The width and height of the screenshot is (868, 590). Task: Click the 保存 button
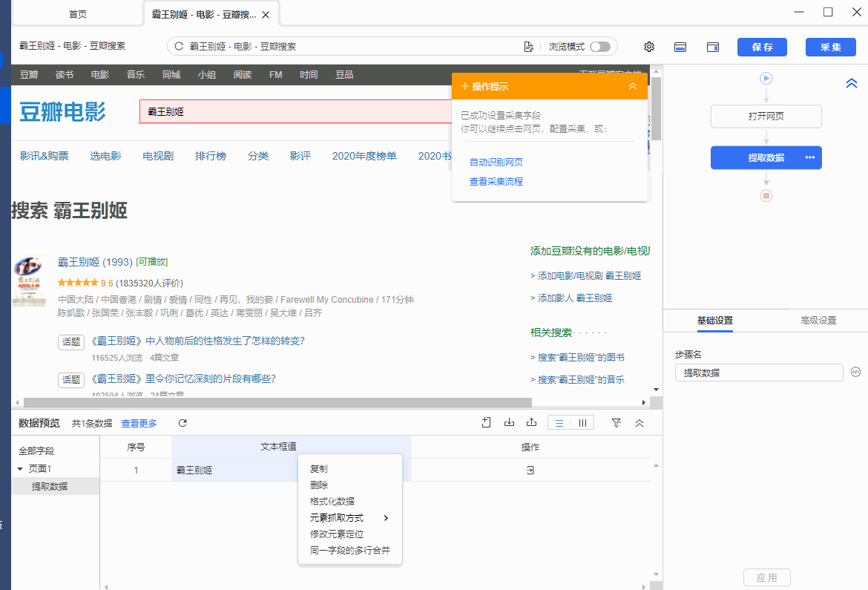762,47
